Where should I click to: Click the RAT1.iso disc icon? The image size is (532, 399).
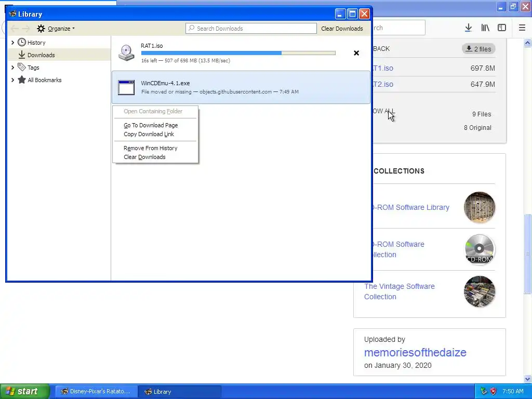126,53
